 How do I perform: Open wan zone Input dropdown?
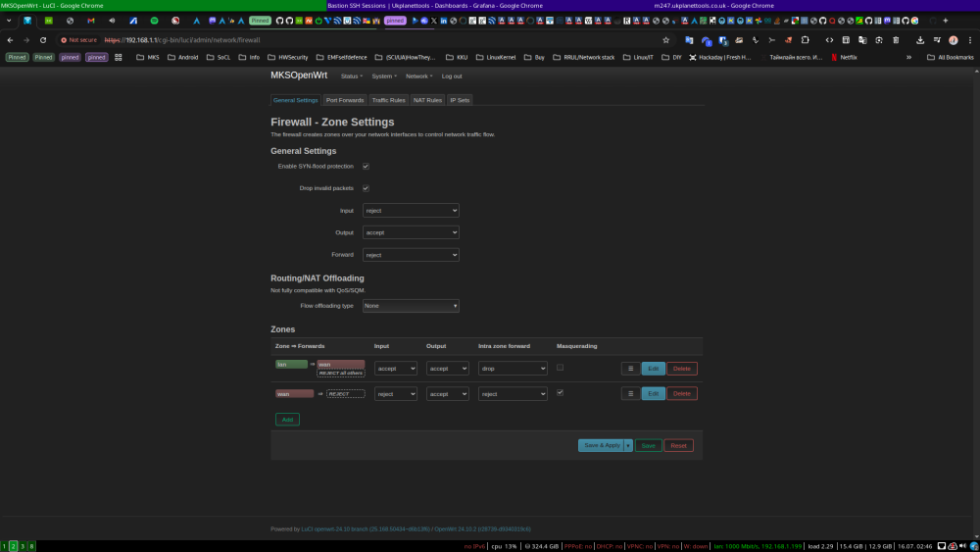coord(396,394)
